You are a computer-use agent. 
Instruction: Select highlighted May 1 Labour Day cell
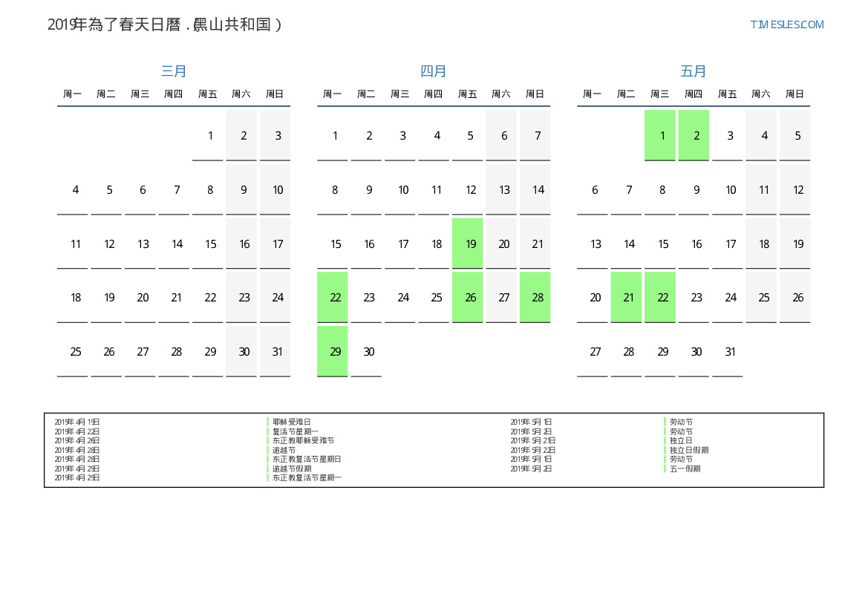[660, 136]
